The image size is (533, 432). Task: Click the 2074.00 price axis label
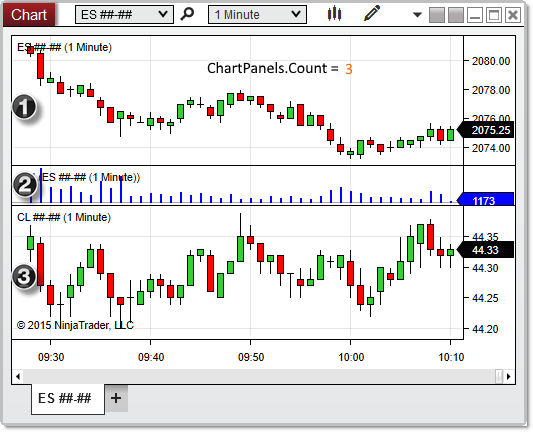(491, 148)
